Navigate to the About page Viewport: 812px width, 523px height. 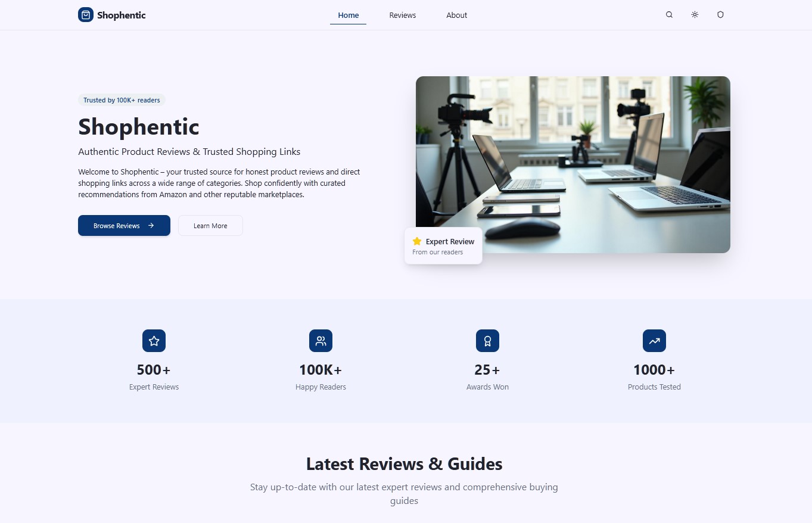(456, 15)
